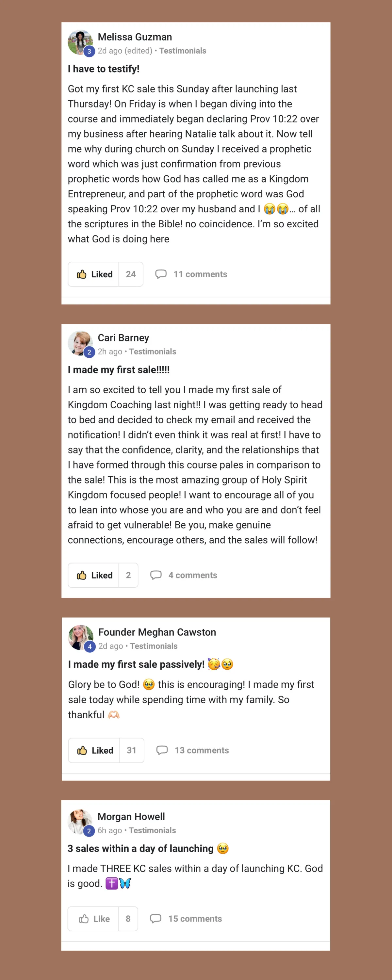Open Cari Barney's avatar
The width and height of the screenshot is (392, 980).
80,343
